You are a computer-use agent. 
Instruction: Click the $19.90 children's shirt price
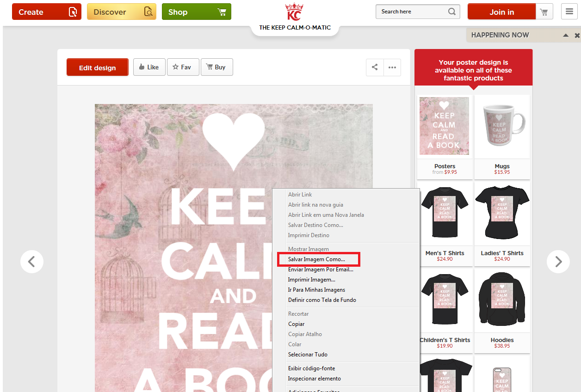tap(445, 346)
